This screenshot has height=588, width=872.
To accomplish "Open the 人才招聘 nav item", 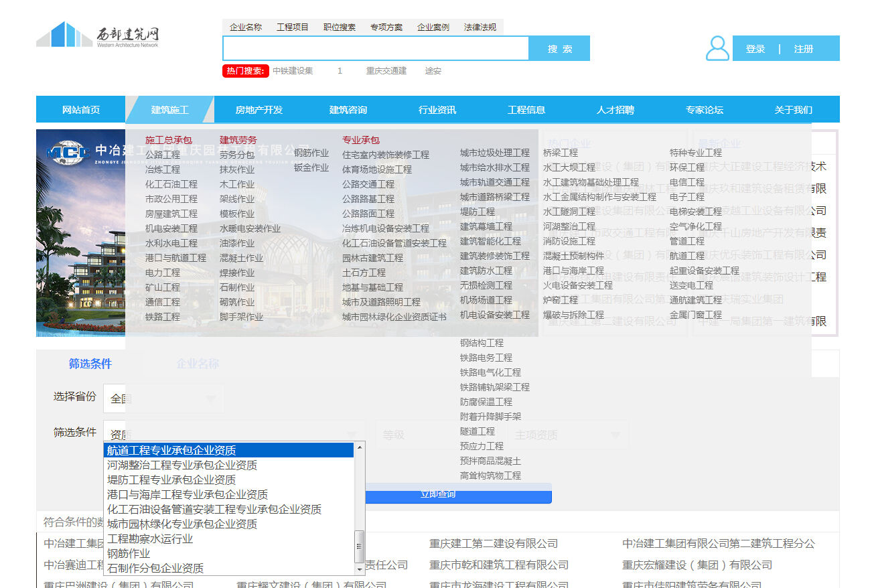I will [x=615, y=110].
